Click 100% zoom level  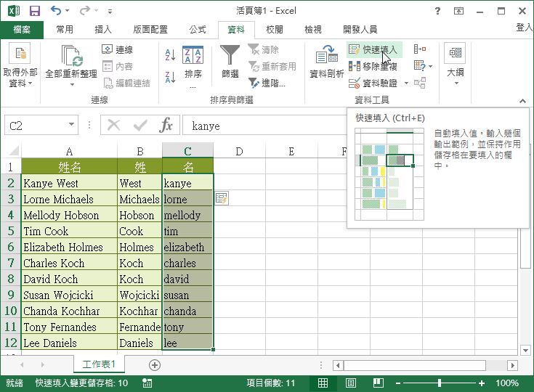507,383
